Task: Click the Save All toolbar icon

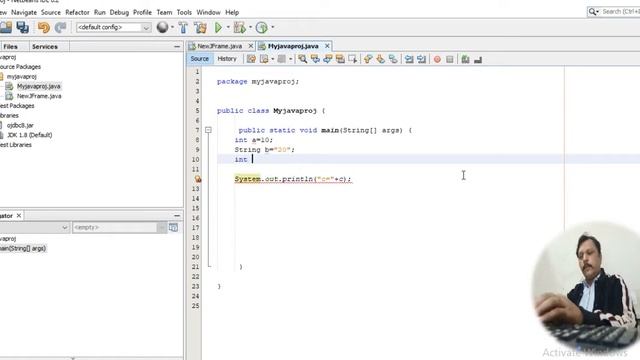Action: (22, 27)
